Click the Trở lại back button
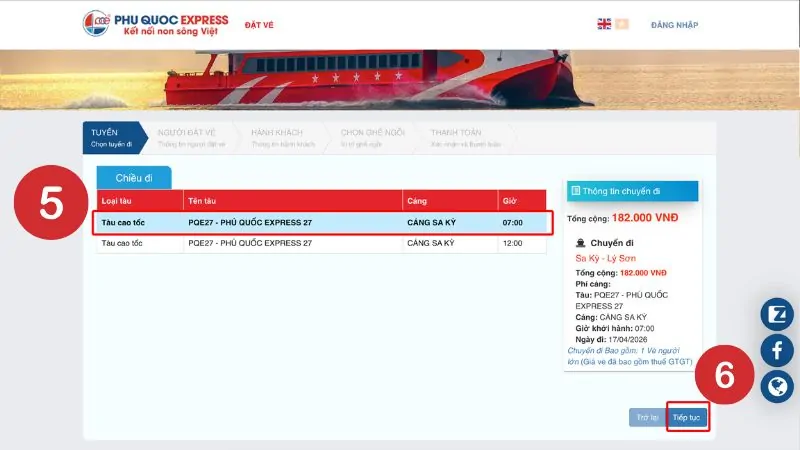The image size is (800, 450). point(647,417)
